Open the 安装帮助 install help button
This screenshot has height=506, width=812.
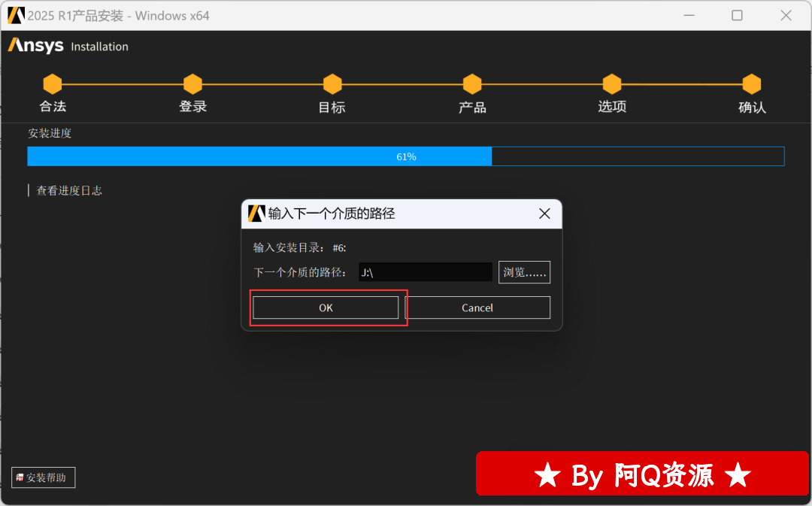(x=43, y=477)
